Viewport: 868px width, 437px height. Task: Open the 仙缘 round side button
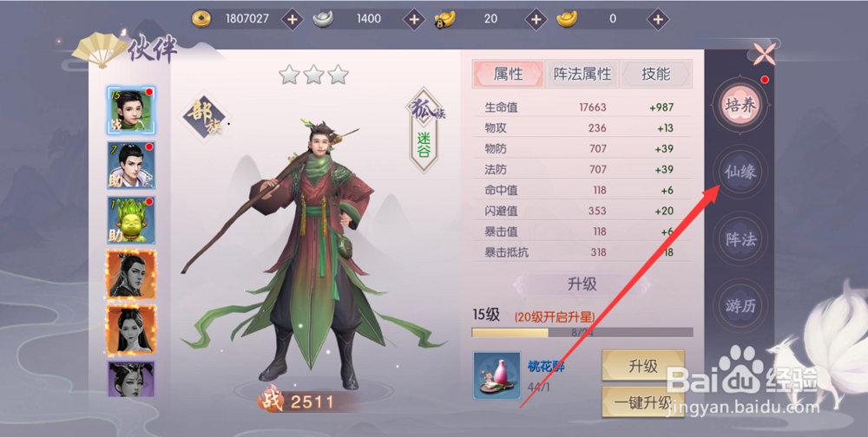coord(740,172)
